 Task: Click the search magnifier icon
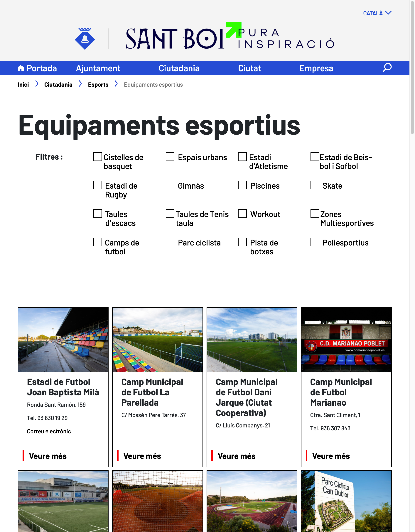point(387,67)
